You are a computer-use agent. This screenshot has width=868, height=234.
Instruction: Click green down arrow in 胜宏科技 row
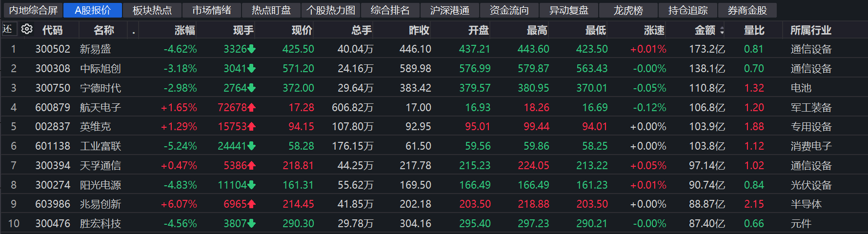coord(252,224)
